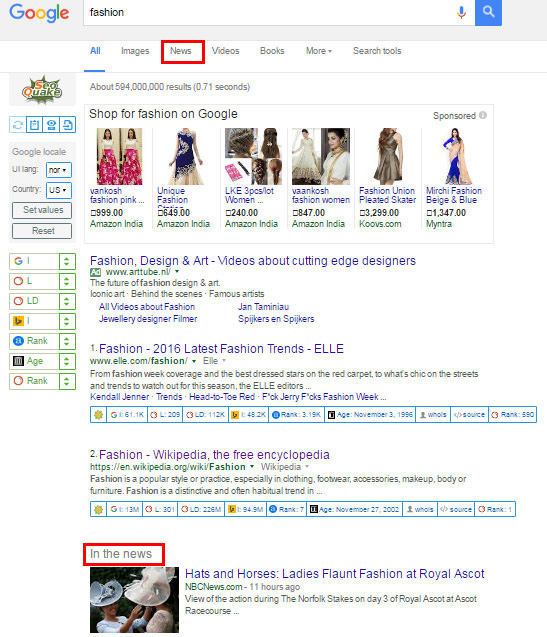The image size is (547, 637).
Task: Open the Country dropdown showing US
Action: click(x=59, y=190)
